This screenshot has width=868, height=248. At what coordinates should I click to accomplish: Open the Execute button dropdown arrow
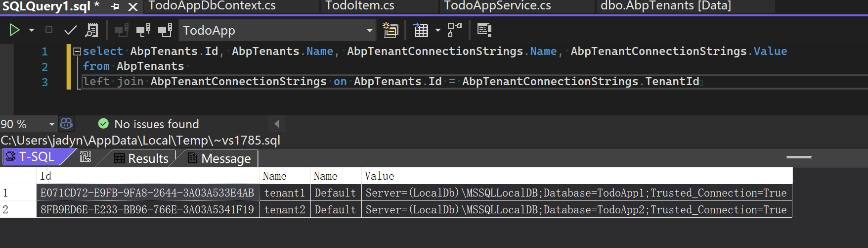pos(32,30)
